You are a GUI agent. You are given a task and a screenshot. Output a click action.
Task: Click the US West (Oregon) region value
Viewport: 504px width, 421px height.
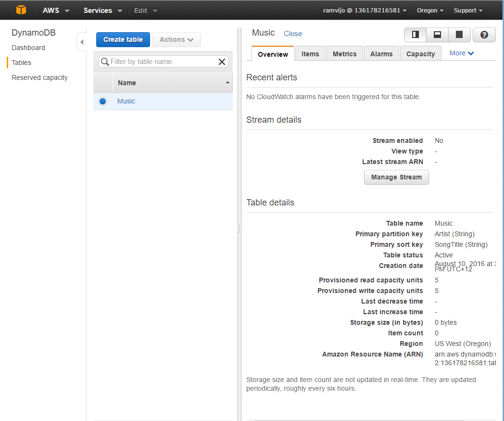click(463, 344)
